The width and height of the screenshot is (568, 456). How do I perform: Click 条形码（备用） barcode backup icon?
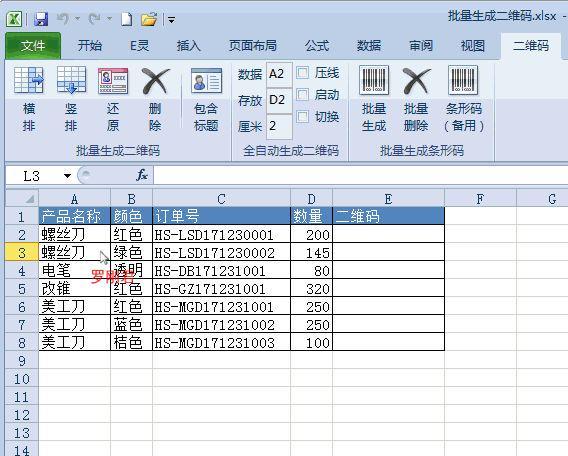(463, 80)
